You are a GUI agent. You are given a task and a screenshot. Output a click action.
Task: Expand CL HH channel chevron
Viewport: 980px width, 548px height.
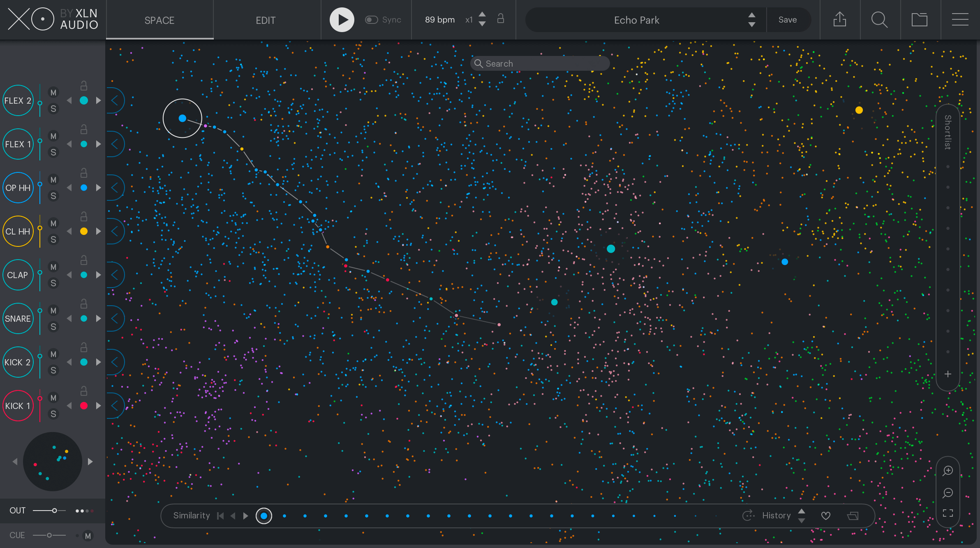tap(115, 231)
